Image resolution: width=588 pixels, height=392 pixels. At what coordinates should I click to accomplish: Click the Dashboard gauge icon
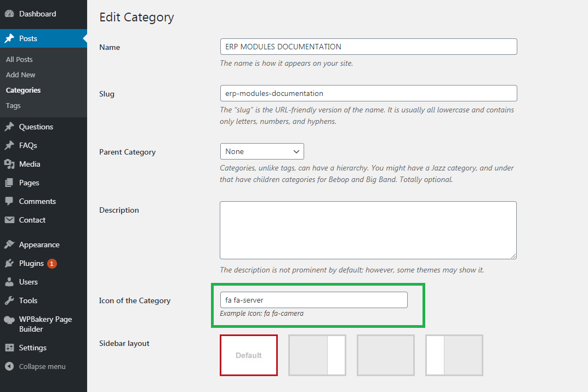coord(9,14)
